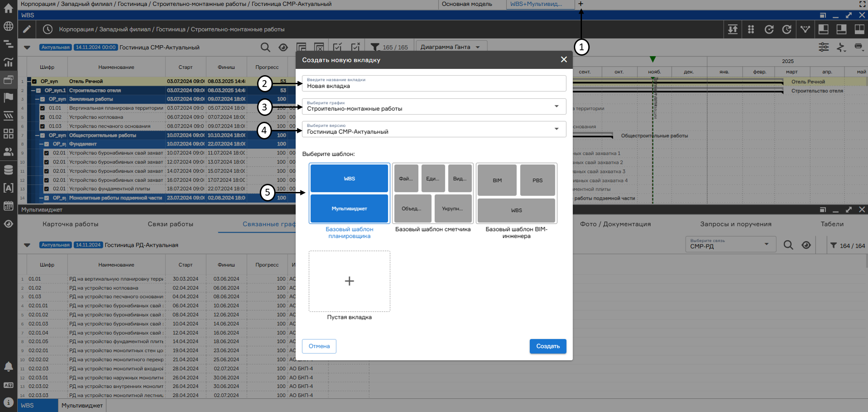Viewport: 868px width, 412px height.
Task: Click the V-shaped link nodes icon
Action: pos(805,29)
